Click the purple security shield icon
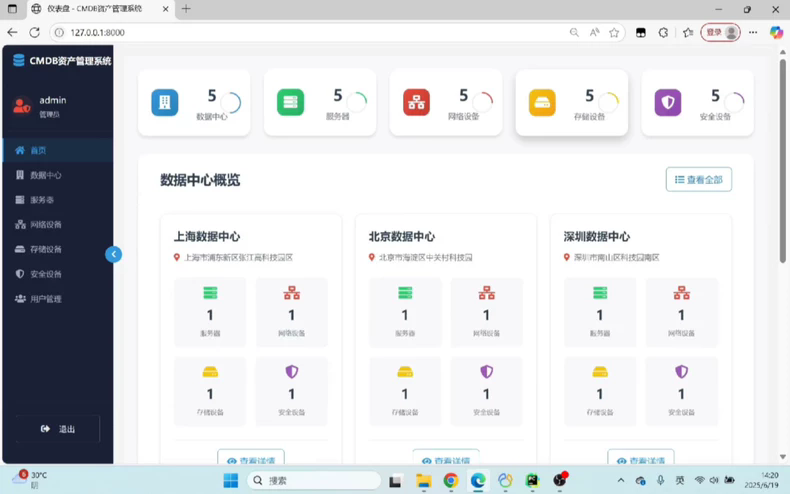 tap(668, 102)
